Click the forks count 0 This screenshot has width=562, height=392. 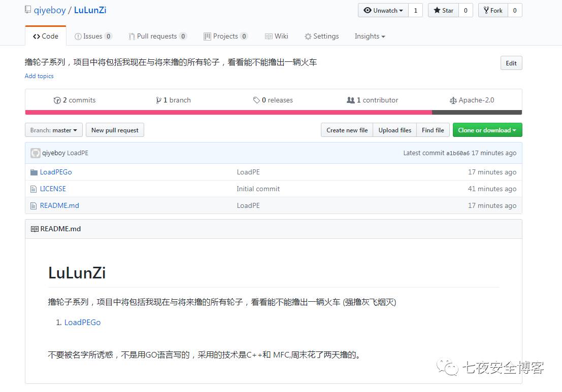[515, 10]
